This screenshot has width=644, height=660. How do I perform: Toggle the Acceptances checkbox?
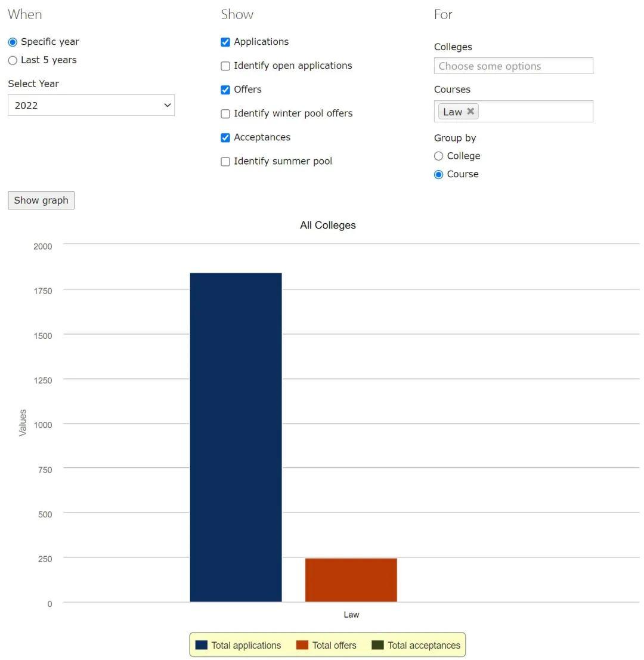click(225, 138)
